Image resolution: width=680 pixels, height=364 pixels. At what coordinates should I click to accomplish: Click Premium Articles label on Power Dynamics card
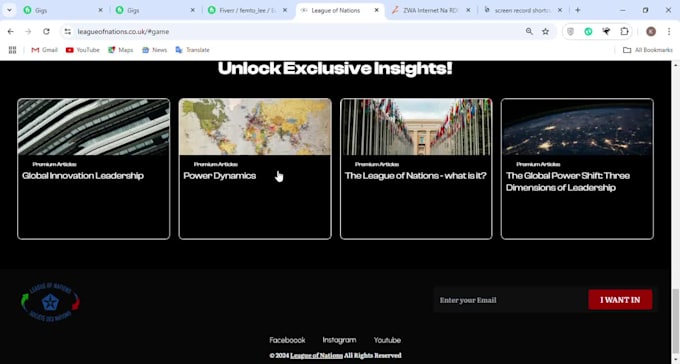click(x=216, y=164)
